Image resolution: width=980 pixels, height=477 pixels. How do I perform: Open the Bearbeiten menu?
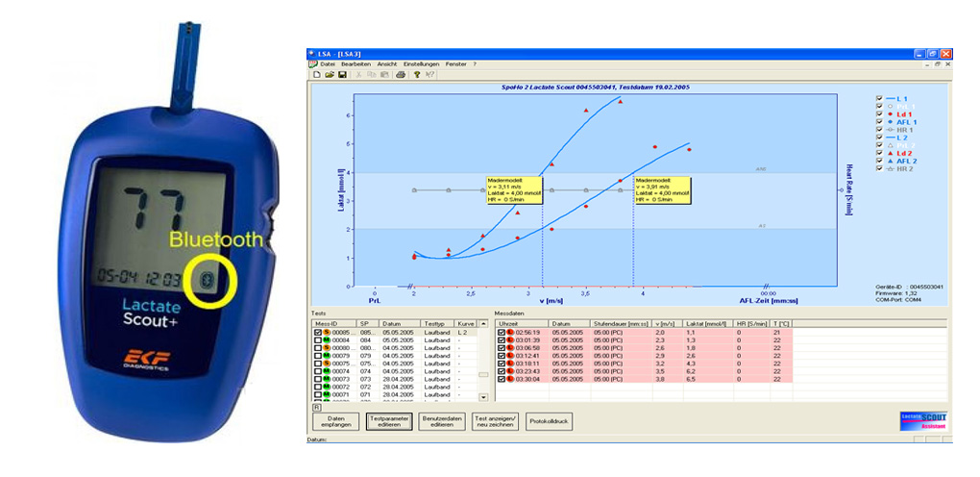(x=356, y=63)
